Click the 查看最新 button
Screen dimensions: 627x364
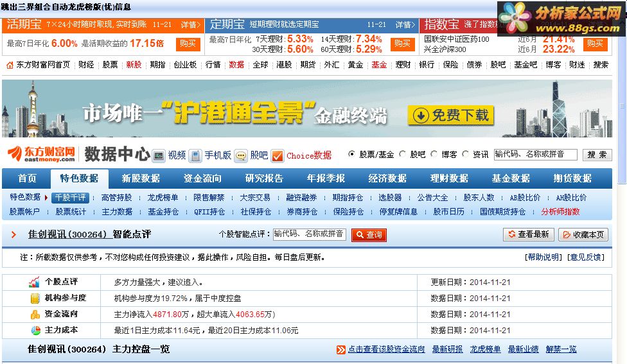tap(528, 234)
